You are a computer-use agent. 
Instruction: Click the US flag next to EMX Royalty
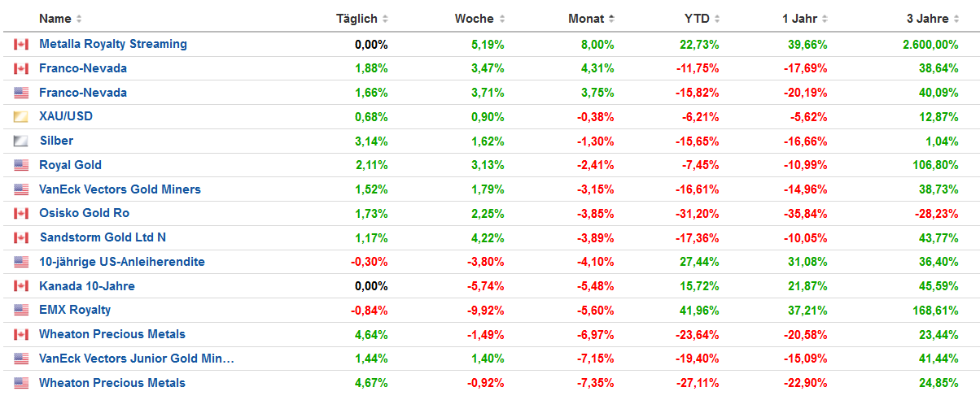point(21,311)
